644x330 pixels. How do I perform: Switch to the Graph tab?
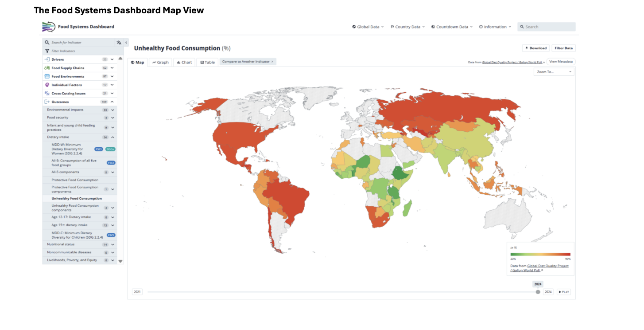(160, 63)
